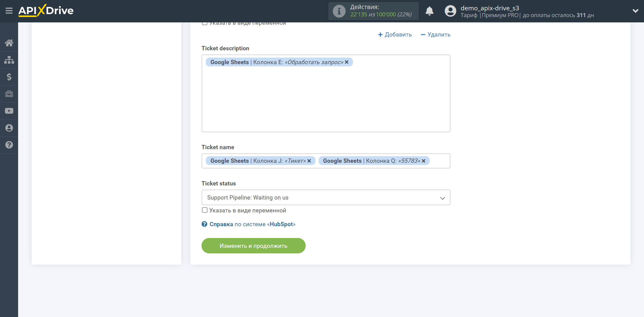Open the help question sidebar icon

pos(9,145)
